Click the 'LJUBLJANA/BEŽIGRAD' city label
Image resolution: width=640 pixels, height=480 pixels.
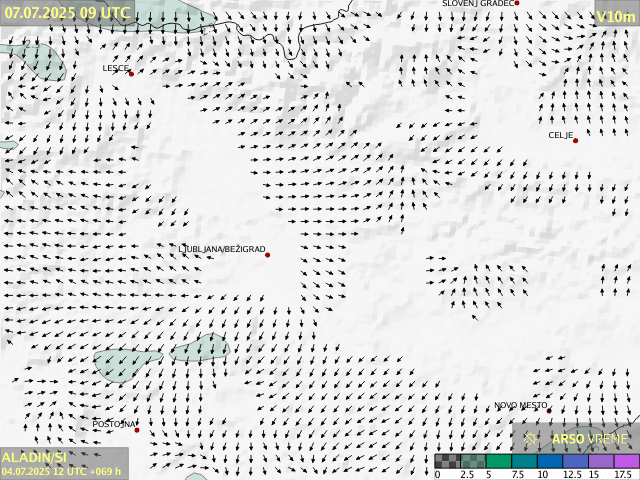[x=222, y=249]
